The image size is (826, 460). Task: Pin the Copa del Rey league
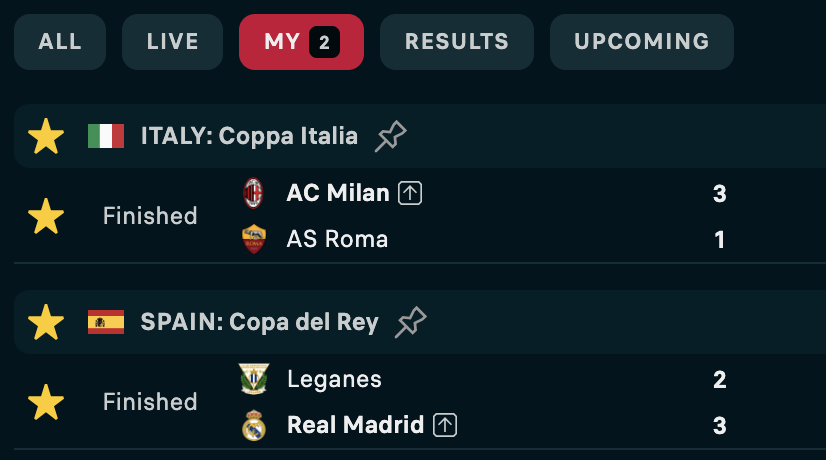tap(410, 322)
